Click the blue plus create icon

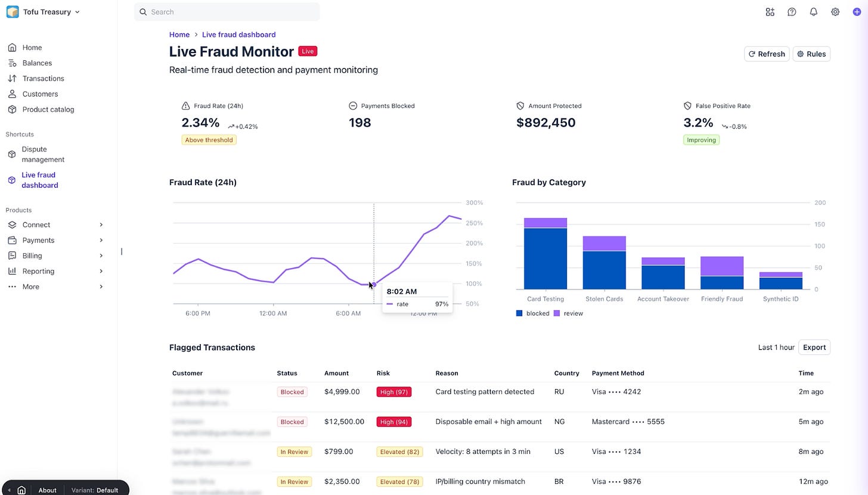(x=857, y=12)
